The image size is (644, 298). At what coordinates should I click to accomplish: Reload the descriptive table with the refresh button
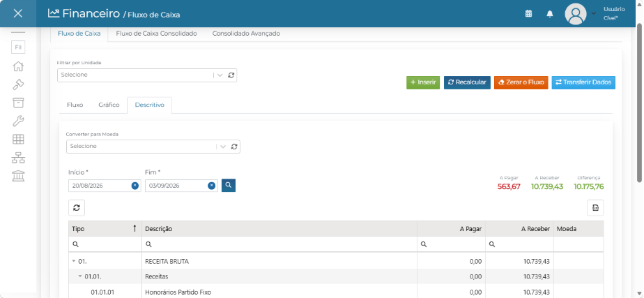coord(77,207)
